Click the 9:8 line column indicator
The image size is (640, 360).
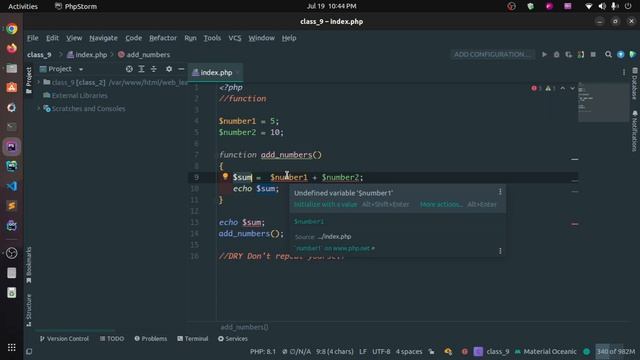click(x=334, y=351)
